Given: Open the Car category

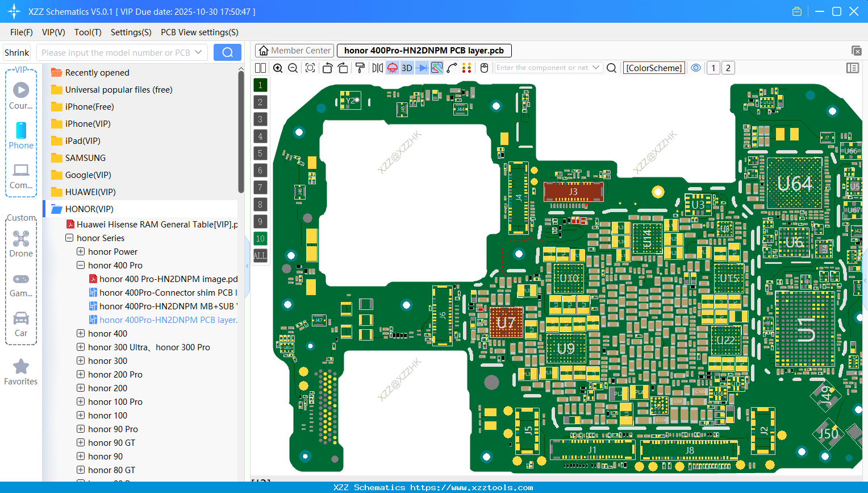Looking at the screenshot, I should 21,324.
